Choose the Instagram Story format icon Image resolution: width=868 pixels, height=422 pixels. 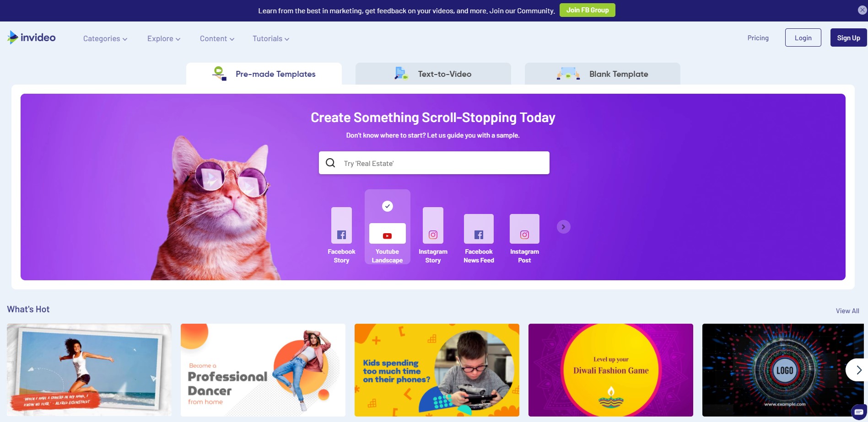pyautogui.click(x=433, y=225)
